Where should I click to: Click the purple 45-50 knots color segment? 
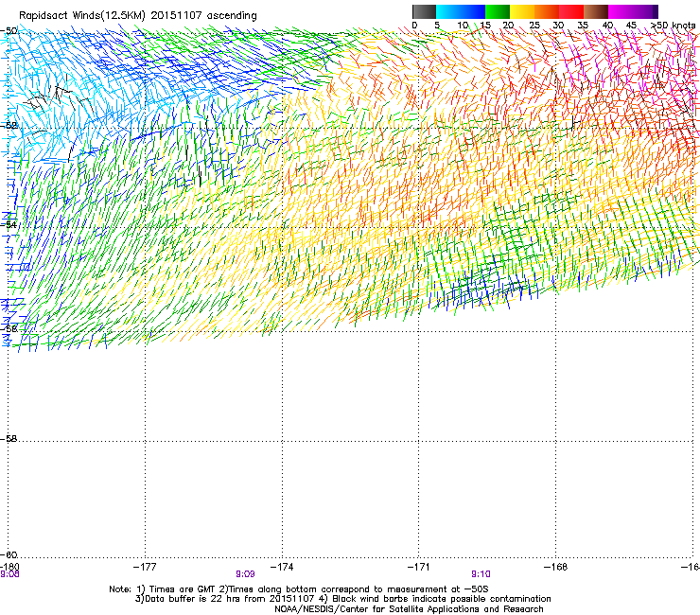(645, 11)
